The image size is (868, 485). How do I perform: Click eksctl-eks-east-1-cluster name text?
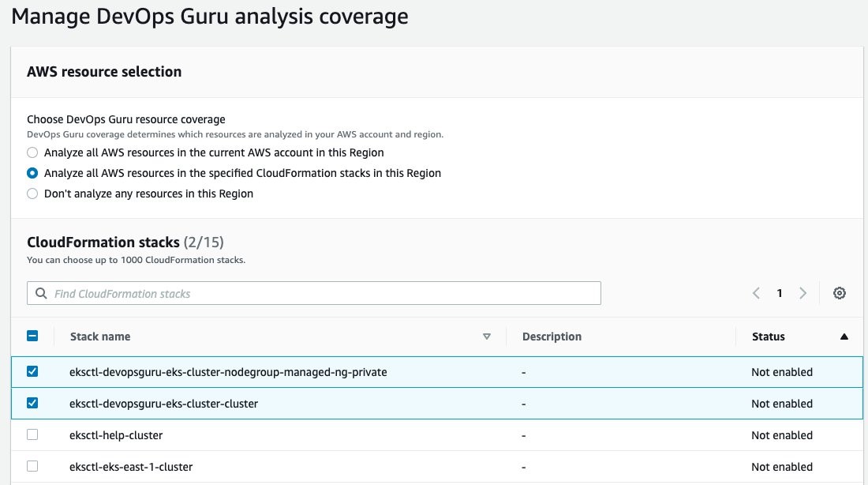pos(131,467)
